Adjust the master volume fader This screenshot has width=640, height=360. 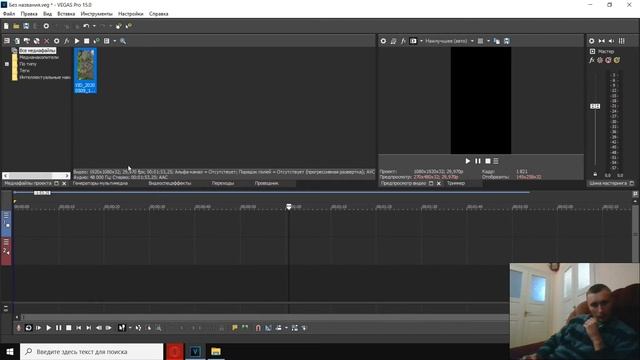coord(595,106)
